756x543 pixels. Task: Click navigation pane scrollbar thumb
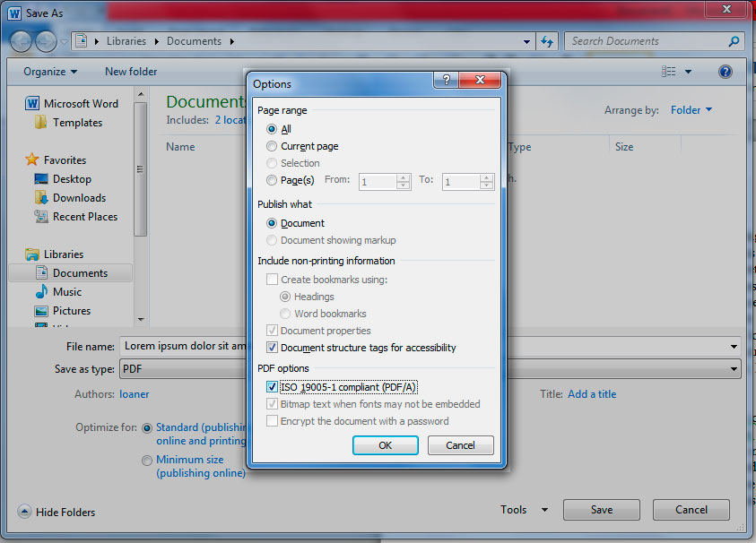pyautogui.click(x=140, y=168)
